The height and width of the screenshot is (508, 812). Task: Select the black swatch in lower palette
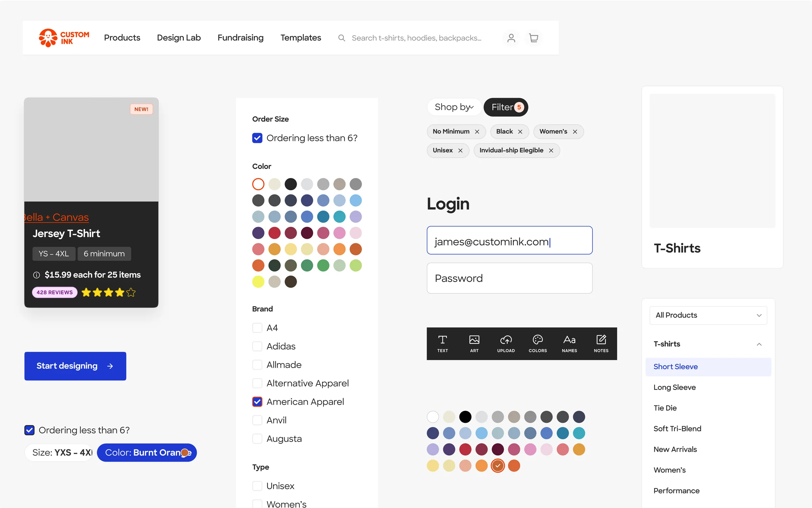coord(465,417)
